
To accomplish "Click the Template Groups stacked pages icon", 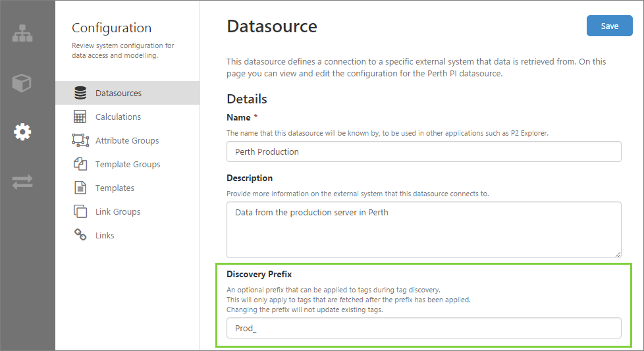I will (80, 164).
